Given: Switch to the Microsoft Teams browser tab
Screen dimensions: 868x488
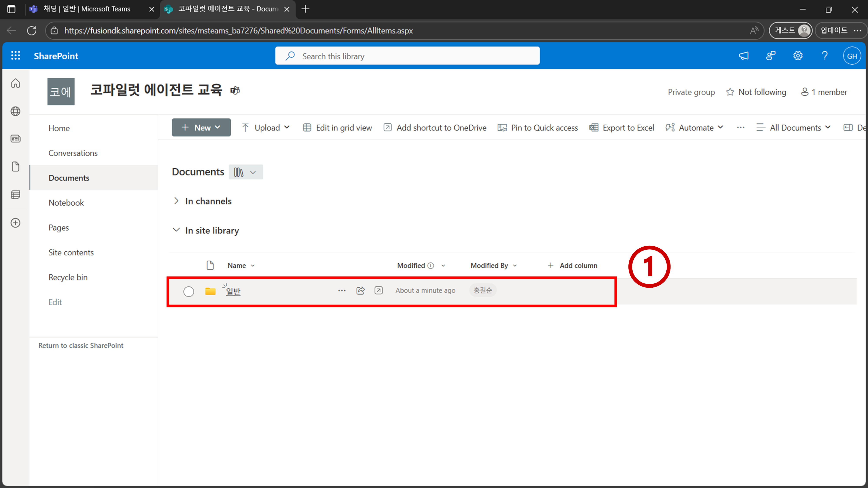Looking at the screenshot, I should pos(87,9).
